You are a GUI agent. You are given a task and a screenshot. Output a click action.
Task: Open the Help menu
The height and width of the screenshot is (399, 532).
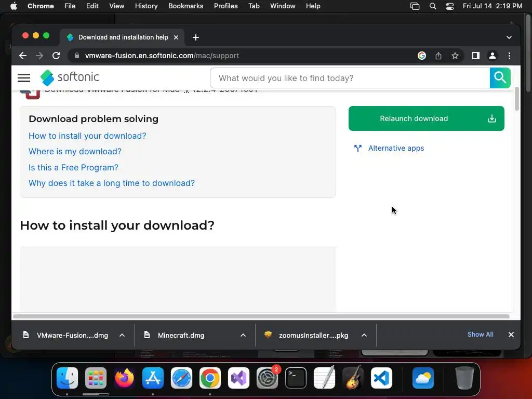[313, 6]
